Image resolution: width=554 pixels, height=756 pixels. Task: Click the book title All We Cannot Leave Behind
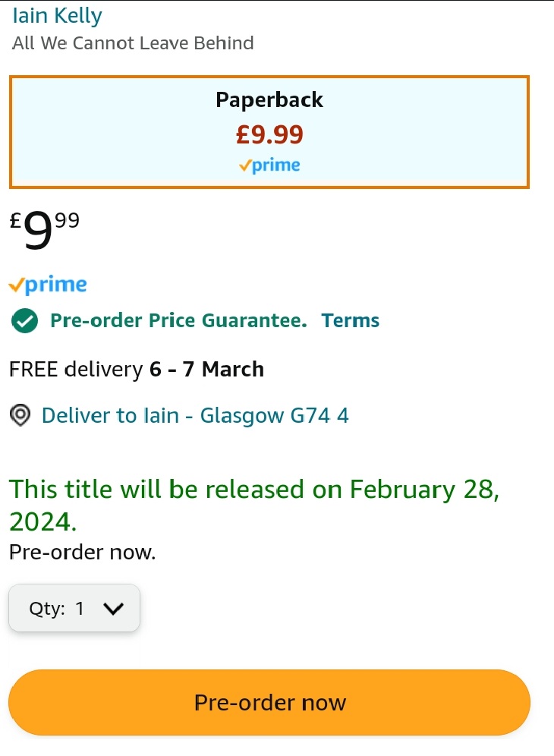(133, 43)
